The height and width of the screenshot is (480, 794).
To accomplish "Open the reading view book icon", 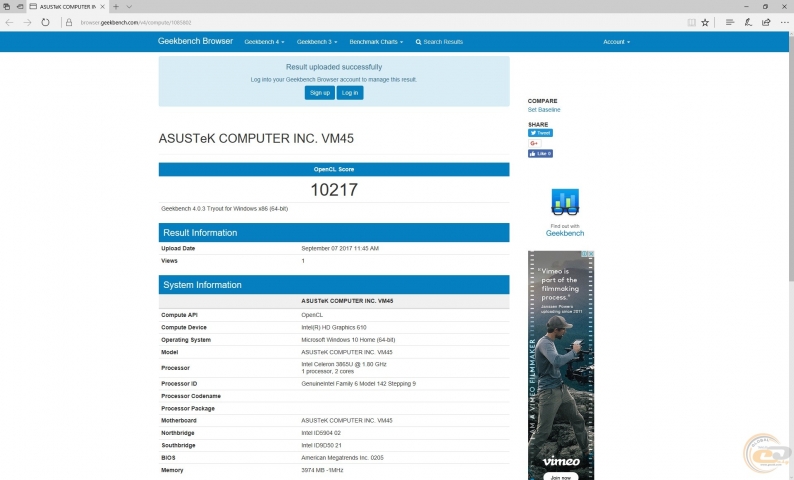I will click(691, 22).
